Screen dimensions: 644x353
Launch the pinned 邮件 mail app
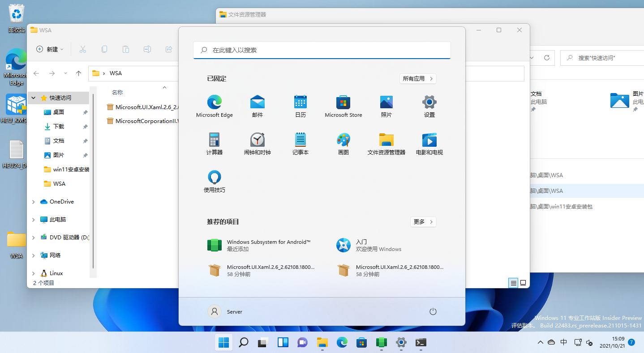[x=258, y=106]
